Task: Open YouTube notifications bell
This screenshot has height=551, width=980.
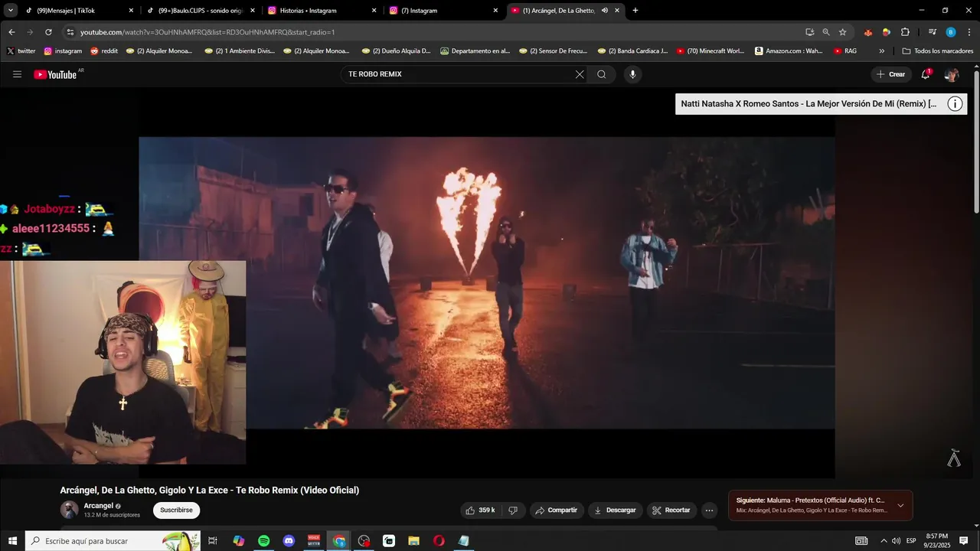Action: (x=926, y=74)
